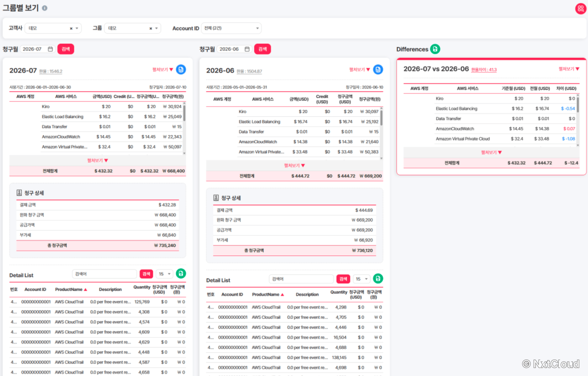Export the 2026-07 Detail List via green icon
588x376 pixels.
click(x=181, y=274)
